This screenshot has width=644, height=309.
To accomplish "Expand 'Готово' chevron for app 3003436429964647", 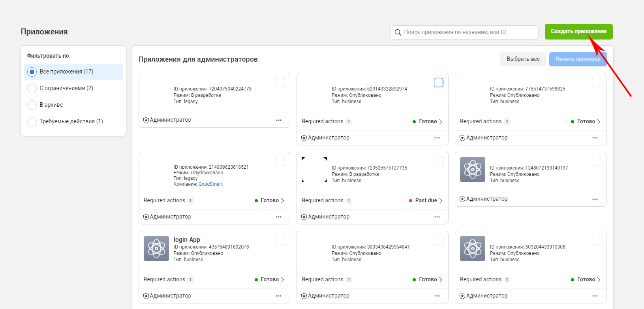I will [x=441, y=280].
